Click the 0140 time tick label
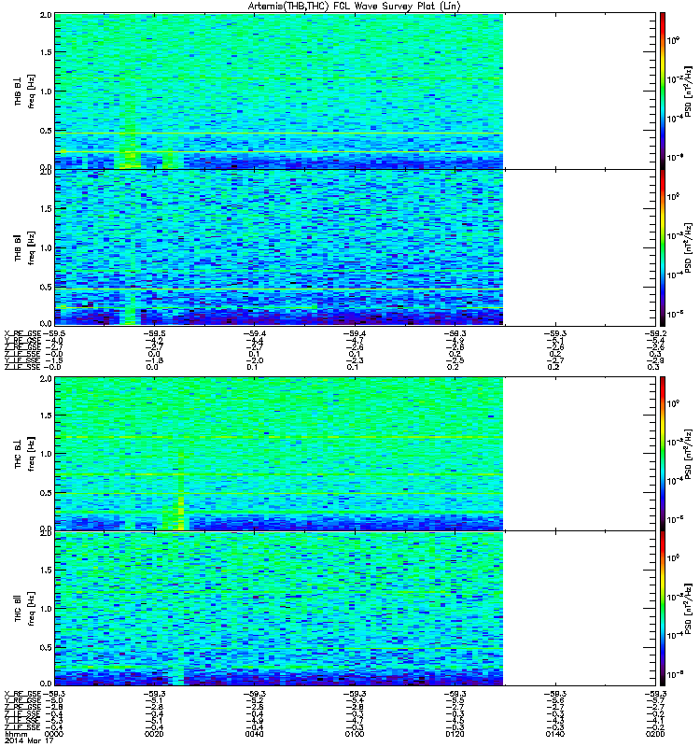This screenshot has height=747, width=700. (555, 735)
